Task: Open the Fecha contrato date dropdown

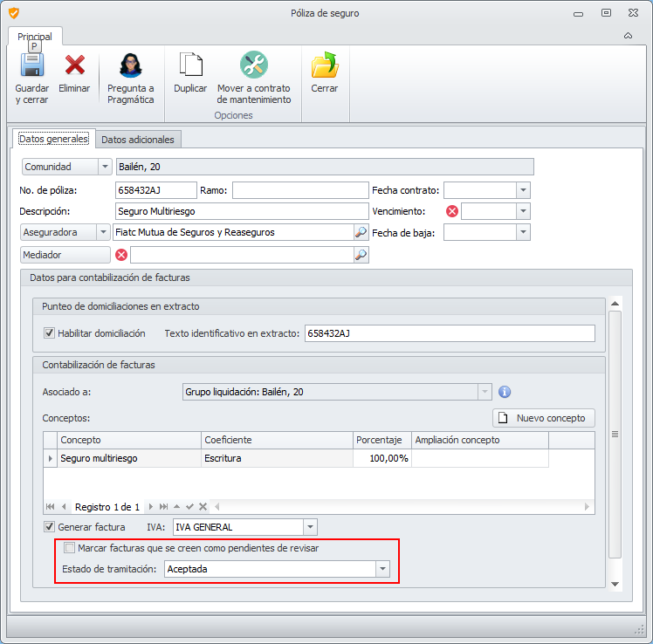Action: click(x=523, y=190)
